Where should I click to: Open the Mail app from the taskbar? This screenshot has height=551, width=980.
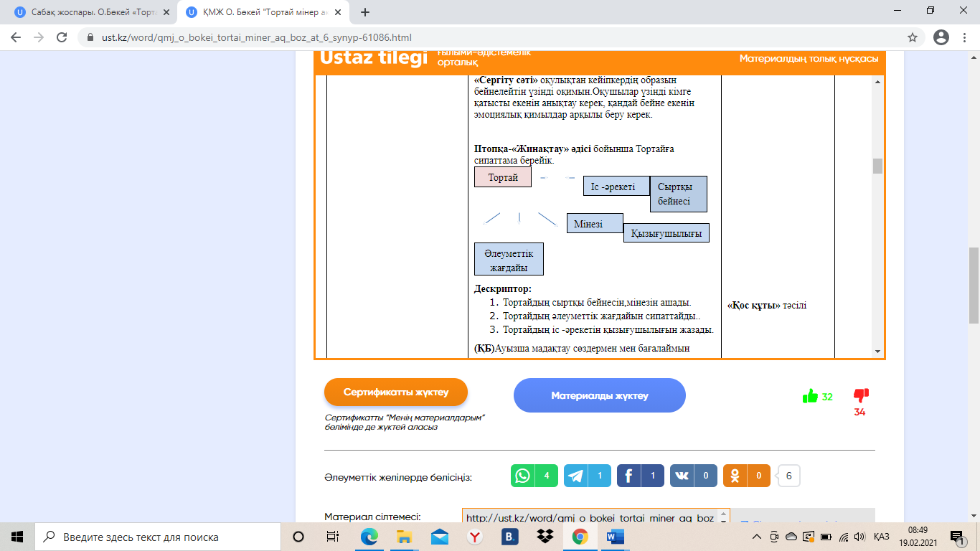(x=440, y=537)
